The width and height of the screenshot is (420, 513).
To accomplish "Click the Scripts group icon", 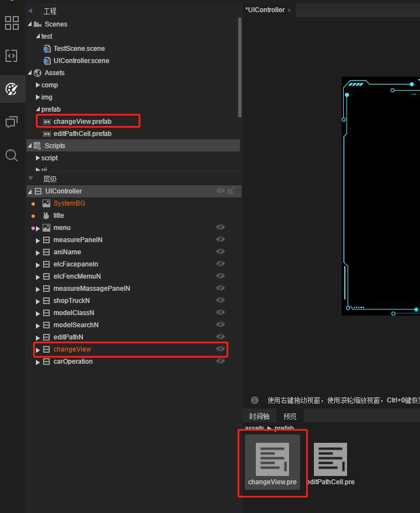I will coord(37,146).
